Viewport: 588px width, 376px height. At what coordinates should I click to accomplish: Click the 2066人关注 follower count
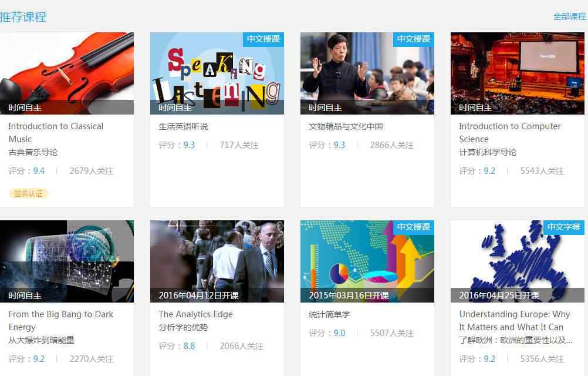tap(242, 346)
